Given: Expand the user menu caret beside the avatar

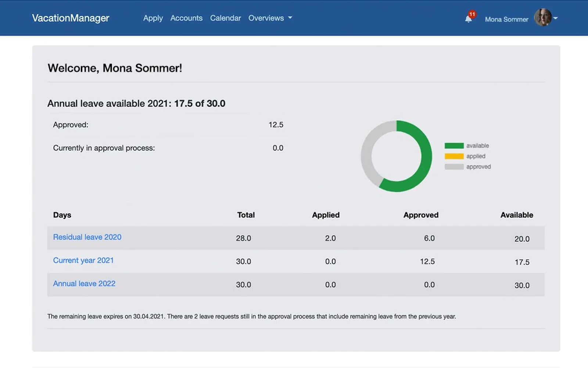Looking at the screenshot, I should point(555,18).
